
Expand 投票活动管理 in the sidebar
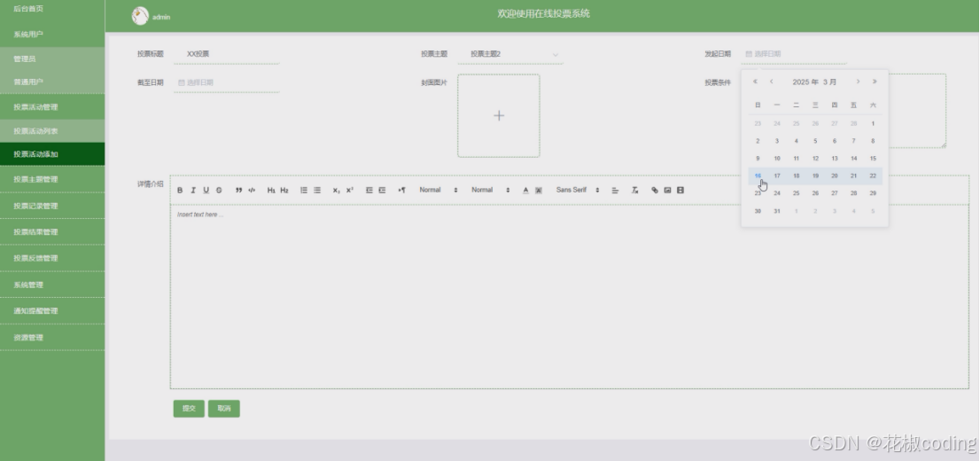tap(52, 107)
